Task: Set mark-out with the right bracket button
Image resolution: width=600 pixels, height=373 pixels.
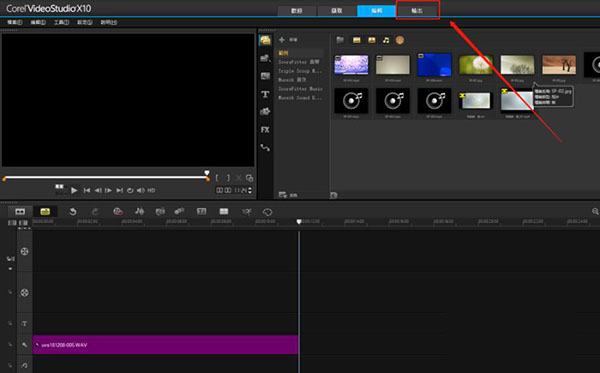Action: point(228,178)
